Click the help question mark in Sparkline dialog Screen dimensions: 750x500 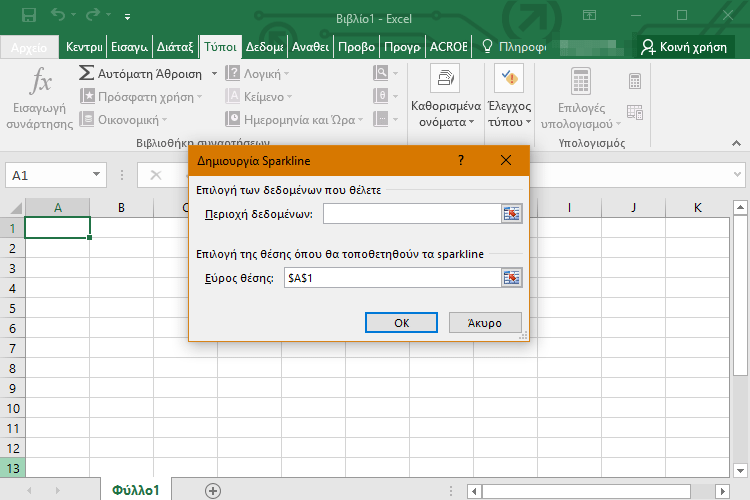tap(461, 160)
